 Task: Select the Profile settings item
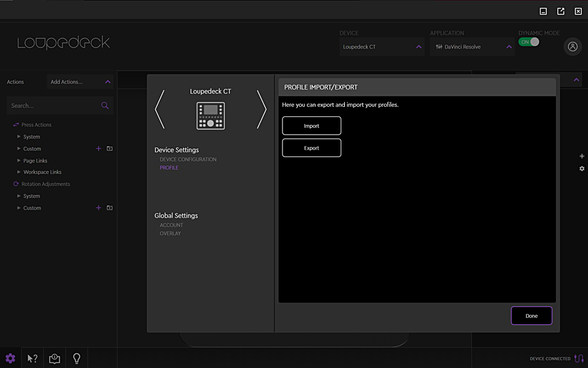(169, 168)
